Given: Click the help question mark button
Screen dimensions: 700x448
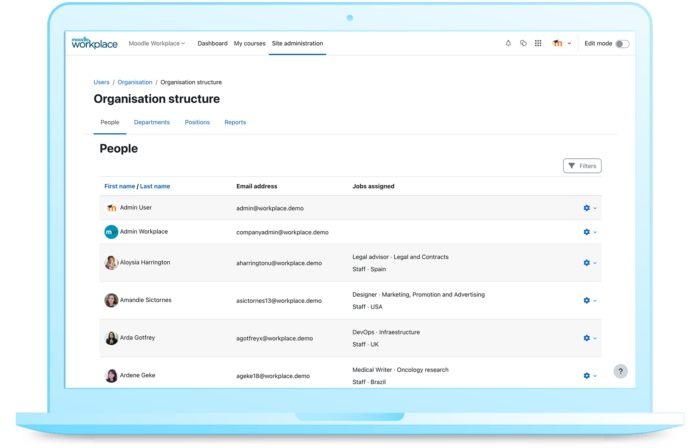Looking at the screenshot, I should (620, 371).
